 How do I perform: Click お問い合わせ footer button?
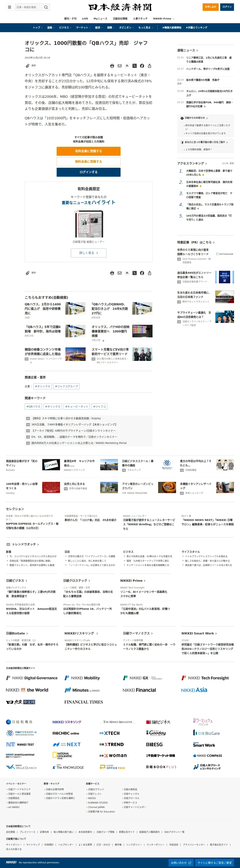tap(181, 863)
